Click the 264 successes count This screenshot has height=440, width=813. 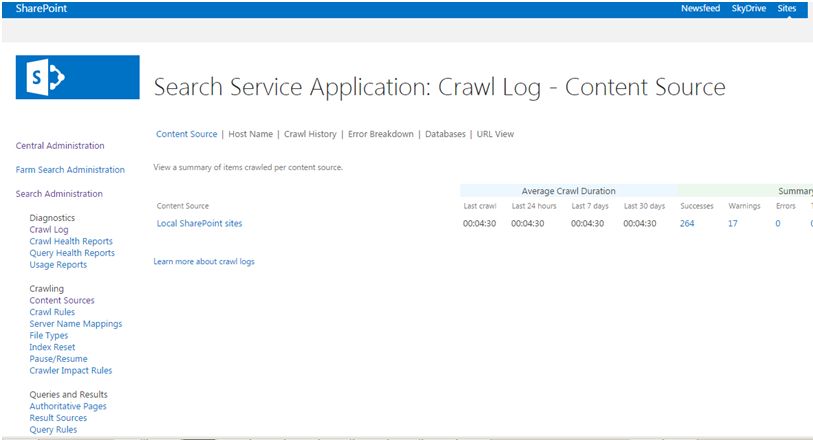click(687, 223)
